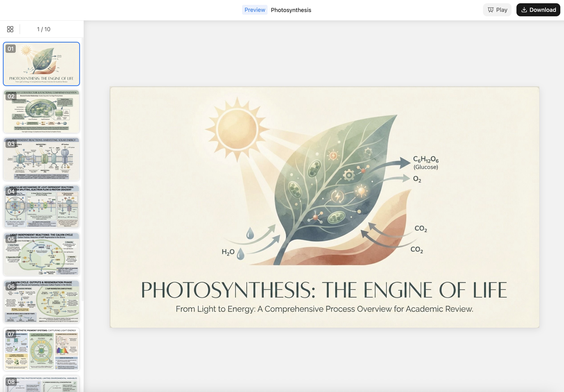Viewport: 564px width, 392px height.
Task: Select slide 08 Factors Affecting Photosynthesis thumbnail
Action: point(41,384)
